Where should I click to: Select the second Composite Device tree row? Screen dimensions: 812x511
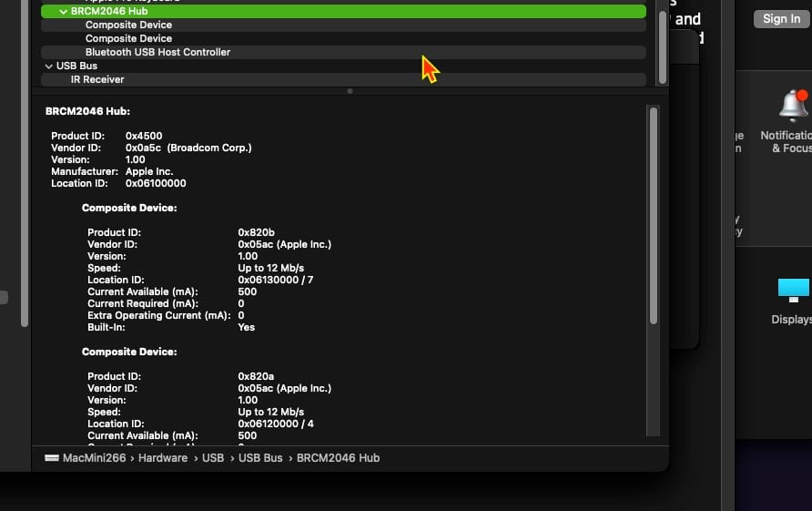tap(343, 38)
